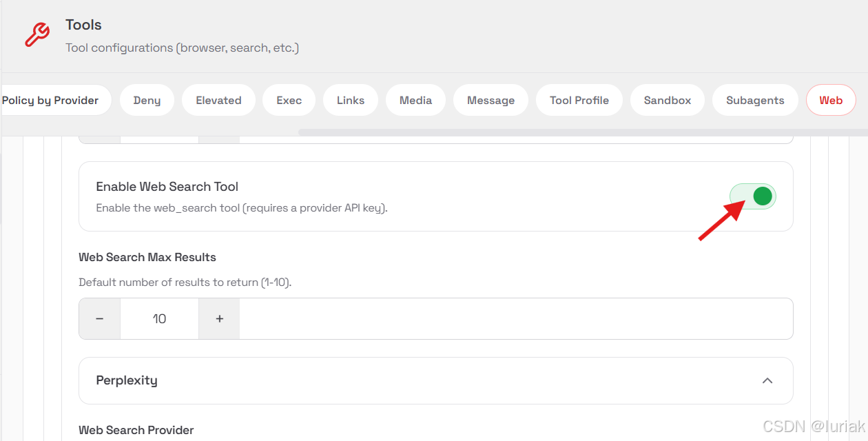The image size is (868, 441).
Task: Click the Web Search Max Results label
Action: (x=147, y=257)
